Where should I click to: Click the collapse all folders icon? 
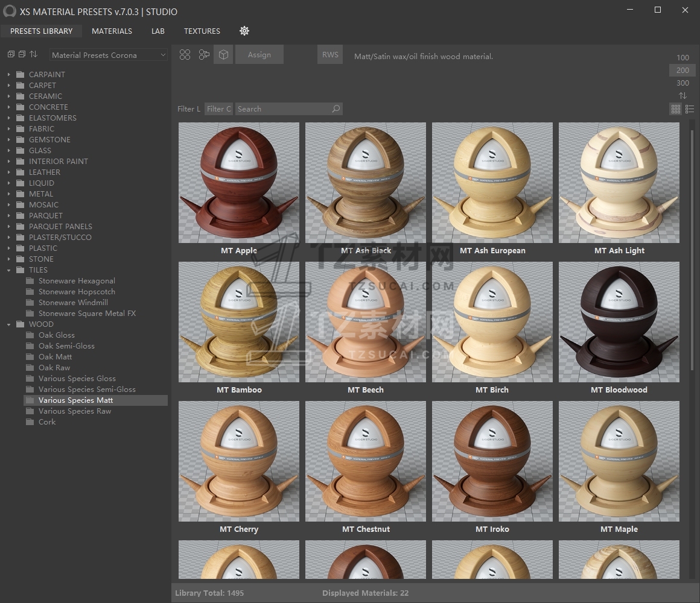[22, 54]
